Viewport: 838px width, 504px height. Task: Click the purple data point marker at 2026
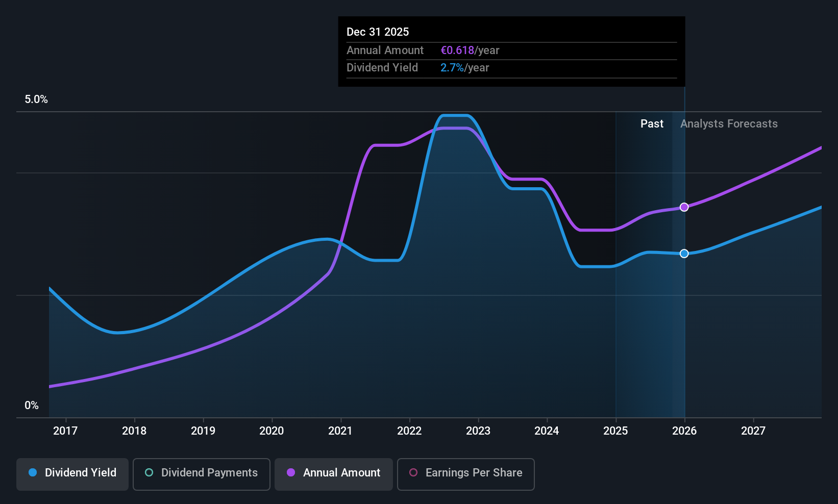pos(684,207)
